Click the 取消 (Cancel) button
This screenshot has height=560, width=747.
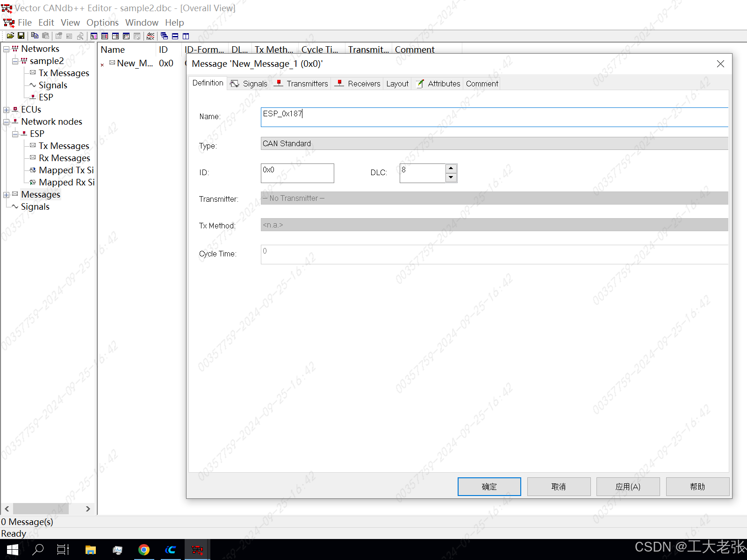coord(559,487)
